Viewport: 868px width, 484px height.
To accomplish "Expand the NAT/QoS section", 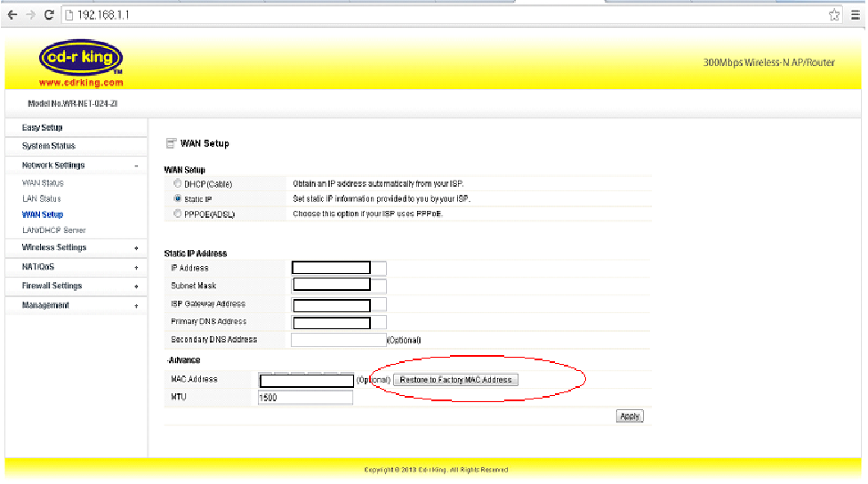I will coord(136,268).
